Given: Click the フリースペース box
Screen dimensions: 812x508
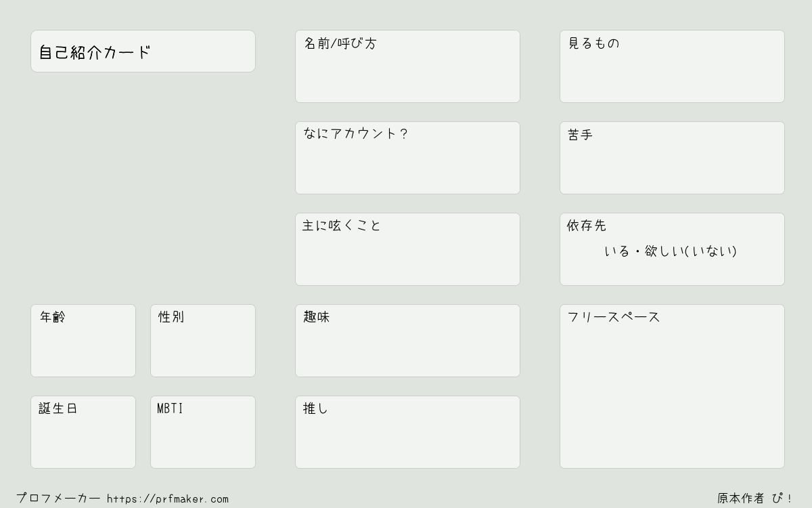Looking at the screenshot, I should (x=672, y=386).
